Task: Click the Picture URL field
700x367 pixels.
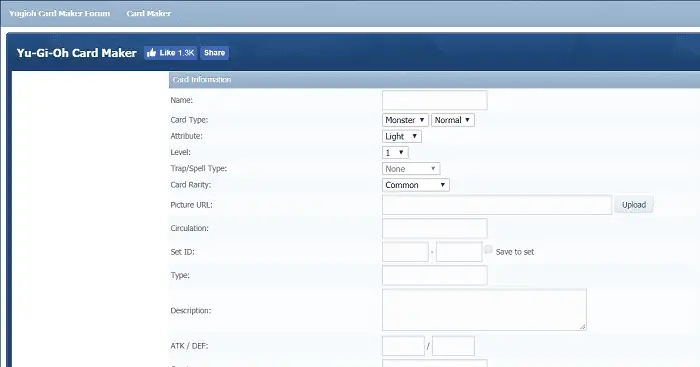Action: point(496,205)
